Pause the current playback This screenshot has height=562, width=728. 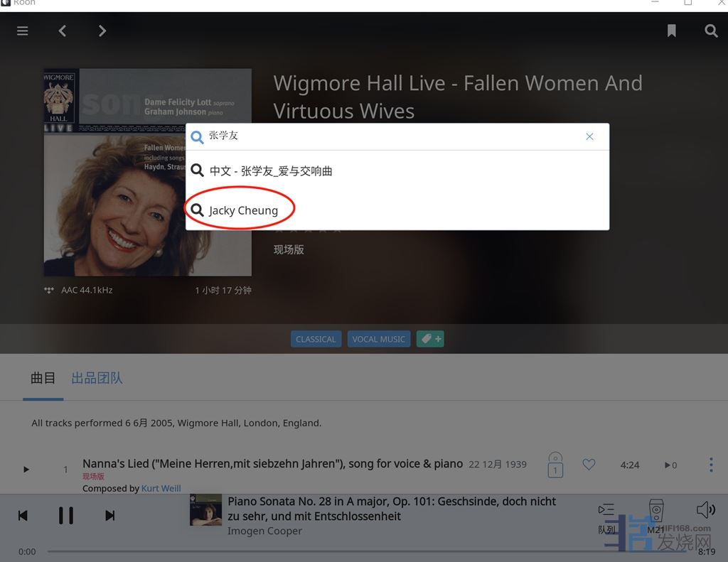pos(66,515)
